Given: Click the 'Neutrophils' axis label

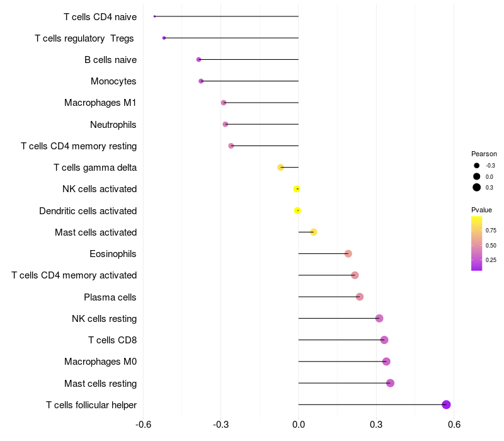Looking at the screenshot, I should pyautogui.click(x=113, y=124).
